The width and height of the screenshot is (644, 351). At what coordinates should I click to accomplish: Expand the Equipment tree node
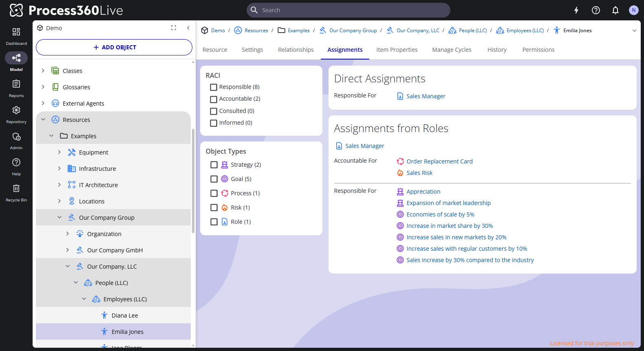coord(60,152)
